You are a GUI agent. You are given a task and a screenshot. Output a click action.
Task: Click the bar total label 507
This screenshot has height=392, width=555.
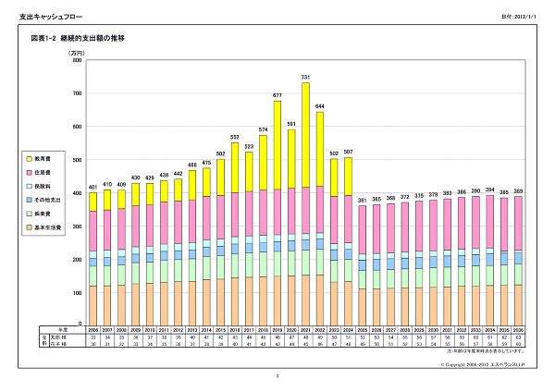click(x=349, y=153)
